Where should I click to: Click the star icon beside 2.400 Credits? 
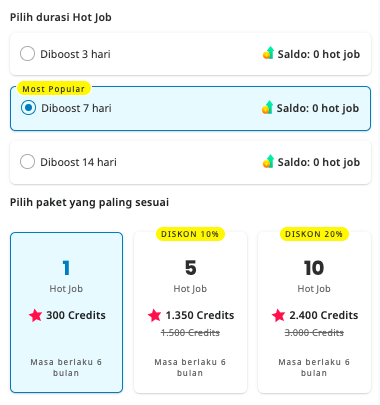click(x=278, y=315)
